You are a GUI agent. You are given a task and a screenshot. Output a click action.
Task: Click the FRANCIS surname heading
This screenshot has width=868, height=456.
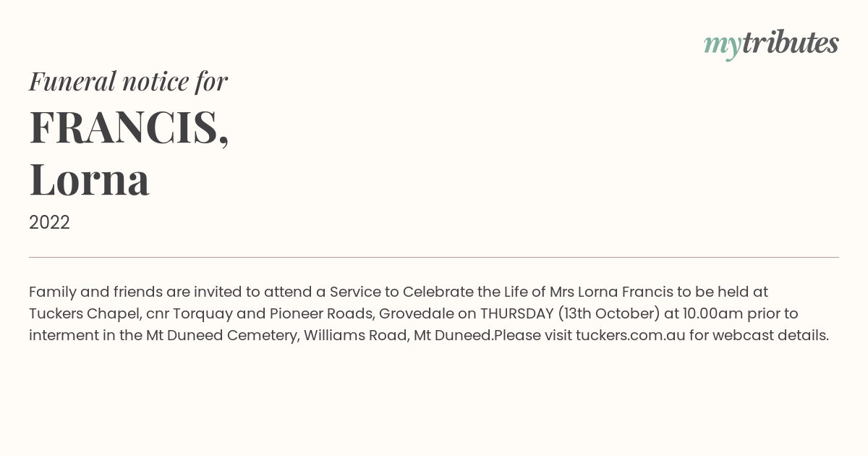click(x=129, y=127)
